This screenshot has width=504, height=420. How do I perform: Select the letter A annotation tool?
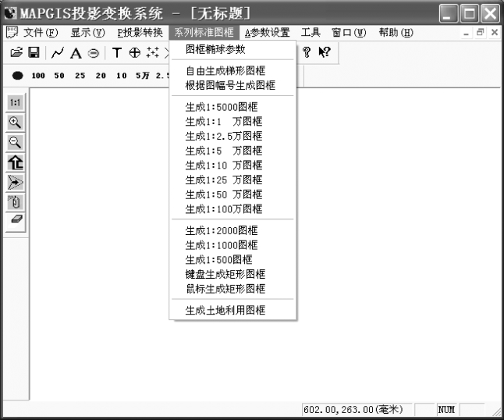click(x=76, y=53)
